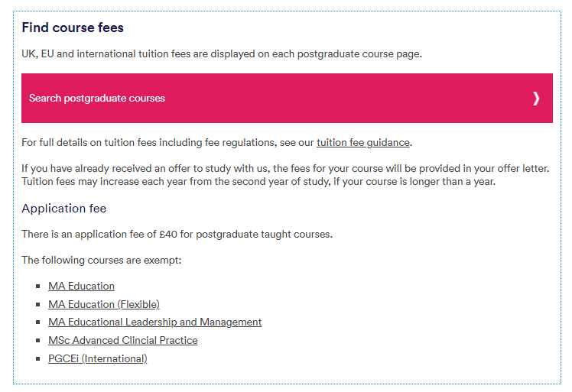The height and width of the screenshot is (392, 572).
Task: Open MSc Advanced Clincial Practice link
Action: [x=123, y=341]
